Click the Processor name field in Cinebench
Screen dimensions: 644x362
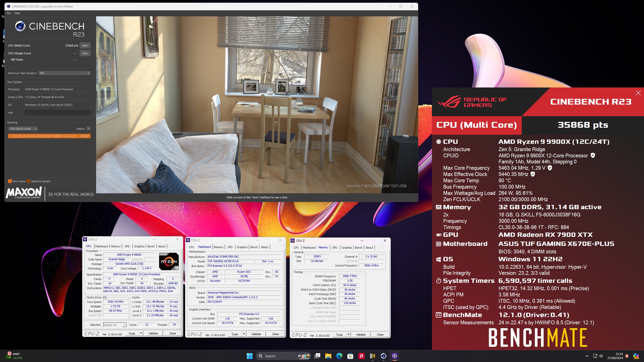pos(57,89)
